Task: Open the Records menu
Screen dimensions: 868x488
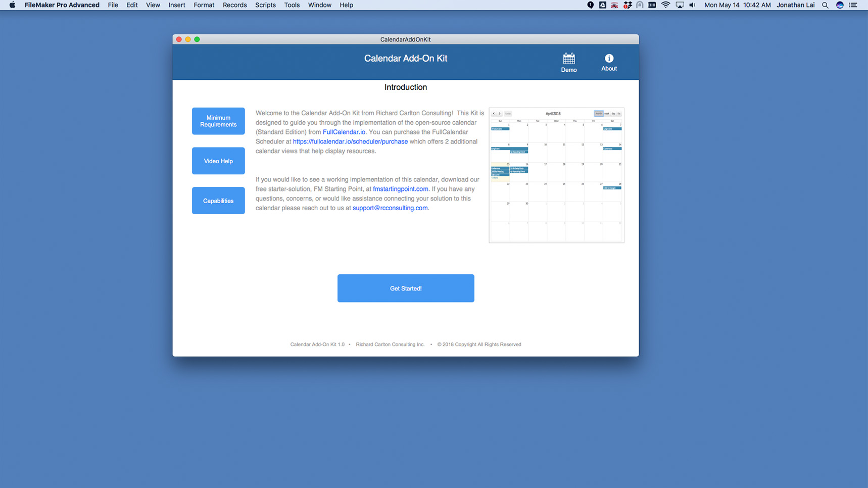Action: 234,5
